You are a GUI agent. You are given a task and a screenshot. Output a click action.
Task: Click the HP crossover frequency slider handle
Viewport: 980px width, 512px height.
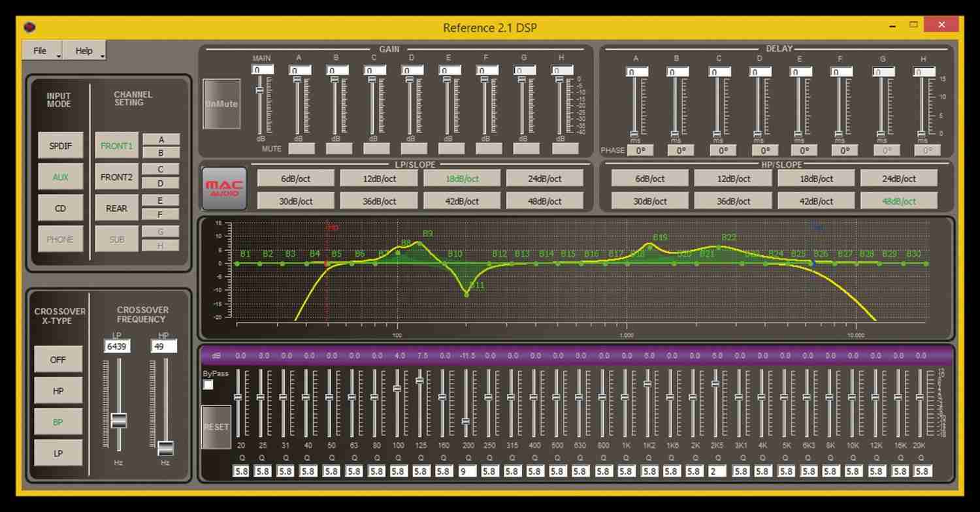[x=165, y=449]
